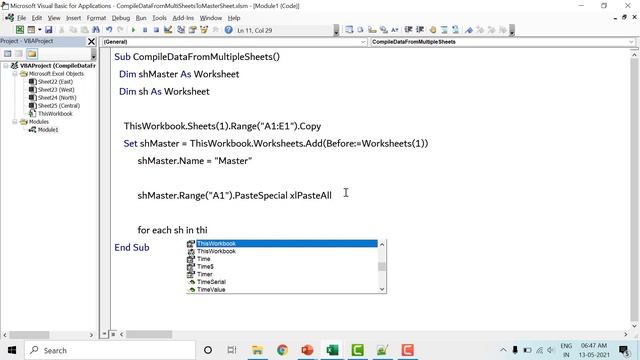Open the Object Browser toolbar icon

(204, 30)
